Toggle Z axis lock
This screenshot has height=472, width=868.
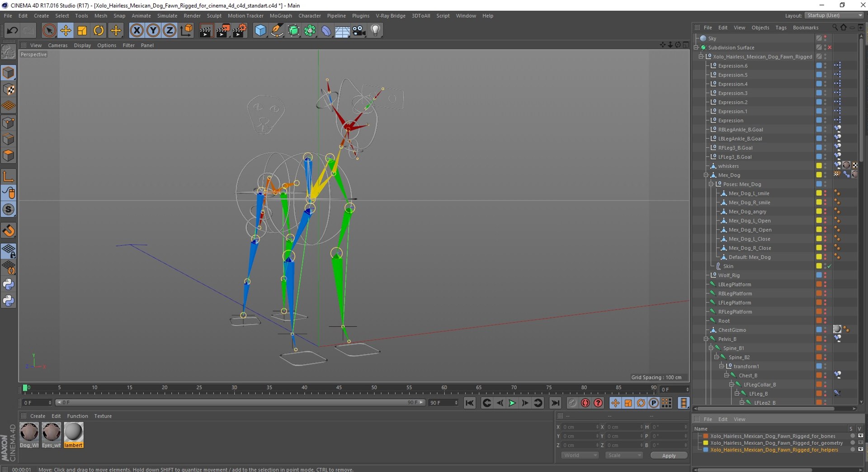point(170,30)
